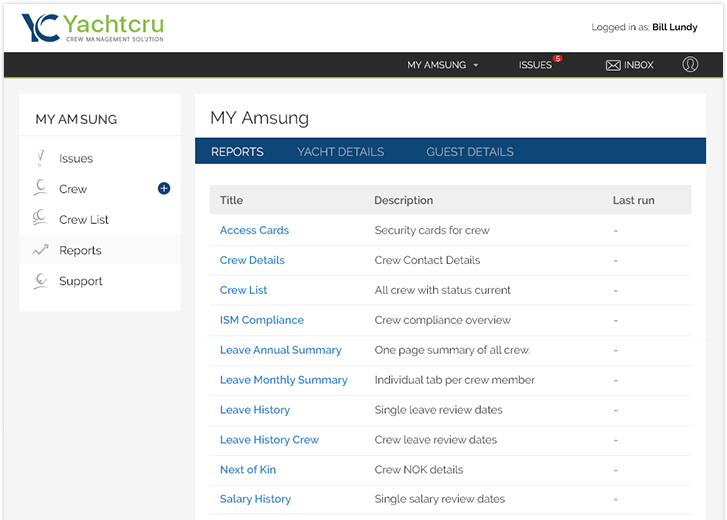Open the Leave Annual Summary report
This screenshot has width=727, height=520.
(281, 350)
